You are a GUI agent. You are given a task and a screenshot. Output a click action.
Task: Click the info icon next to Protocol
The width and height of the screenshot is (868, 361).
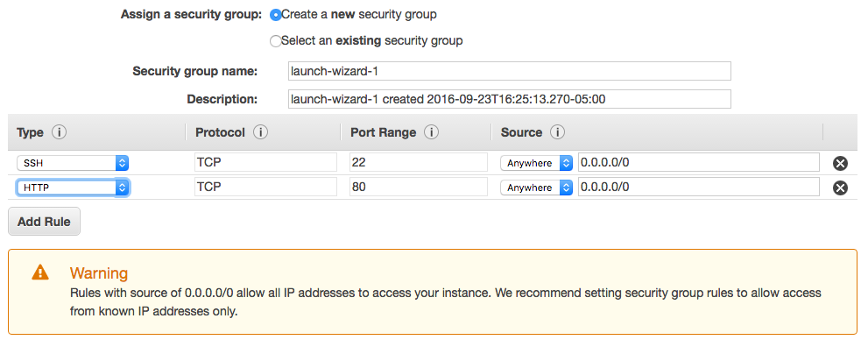[x=260, y=133]
